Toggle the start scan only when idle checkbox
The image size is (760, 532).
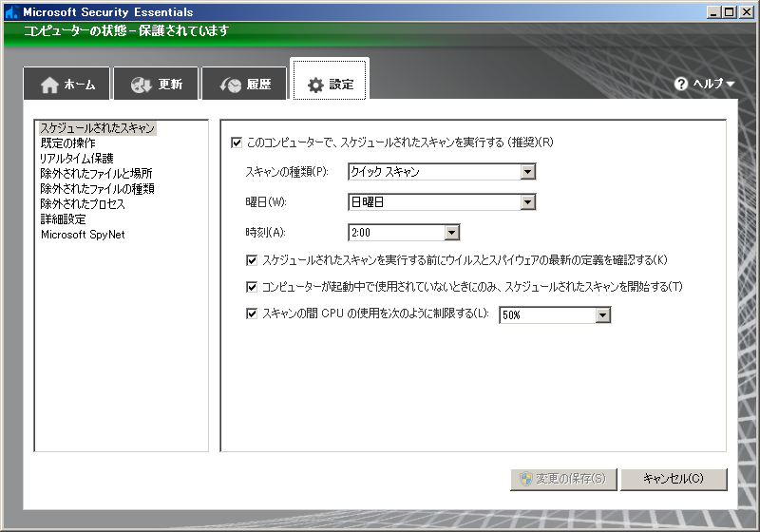tap(252, 286)
